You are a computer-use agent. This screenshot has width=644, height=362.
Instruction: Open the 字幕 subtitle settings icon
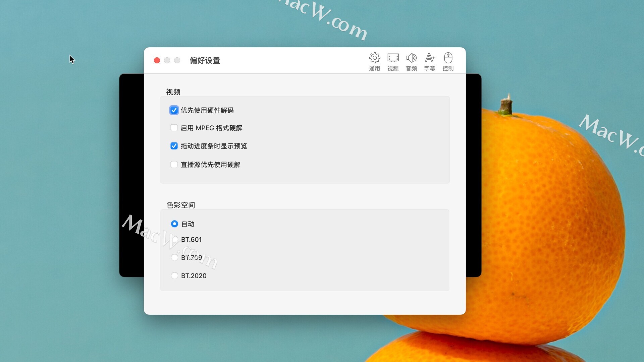coord(430,62)
